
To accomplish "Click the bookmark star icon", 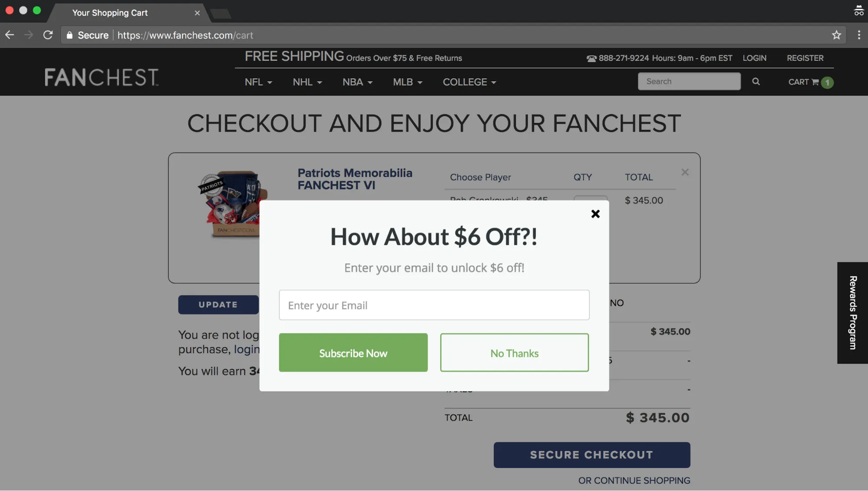I will (x=838, y=35).
